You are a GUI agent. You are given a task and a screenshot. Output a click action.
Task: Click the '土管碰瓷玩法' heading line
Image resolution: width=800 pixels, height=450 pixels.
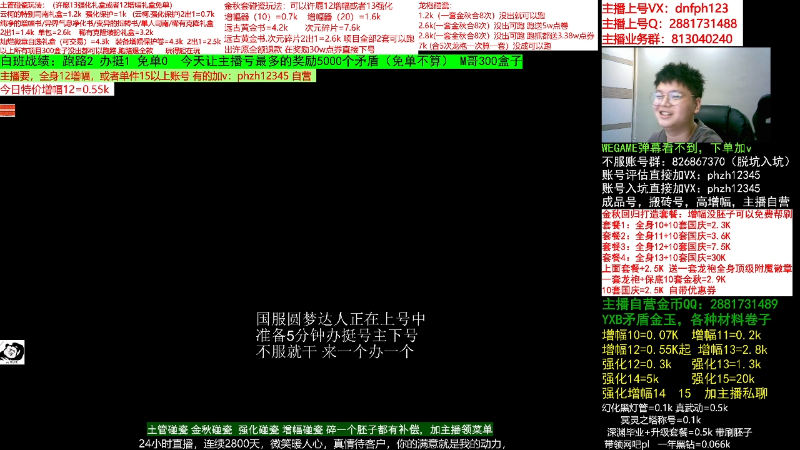coord(86,5)
